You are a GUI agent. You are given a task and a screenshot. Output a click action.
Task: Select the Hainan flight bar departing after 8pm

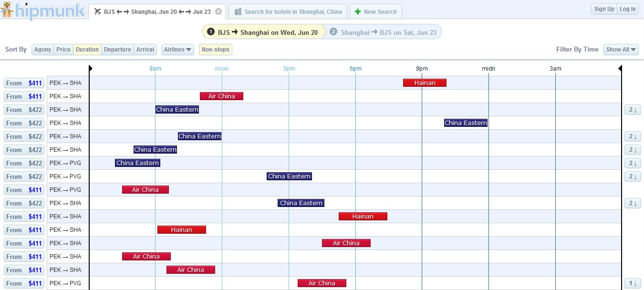pos(425,83)
